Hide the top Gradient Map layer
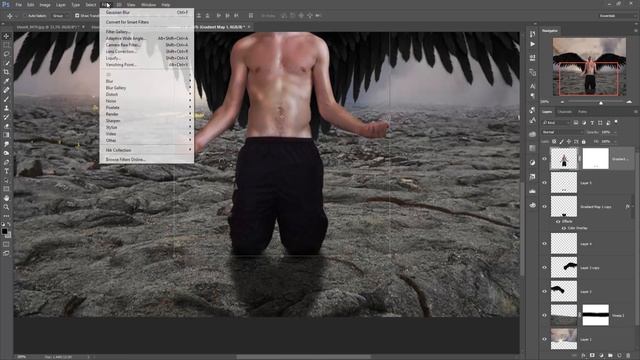 point(544,159)
